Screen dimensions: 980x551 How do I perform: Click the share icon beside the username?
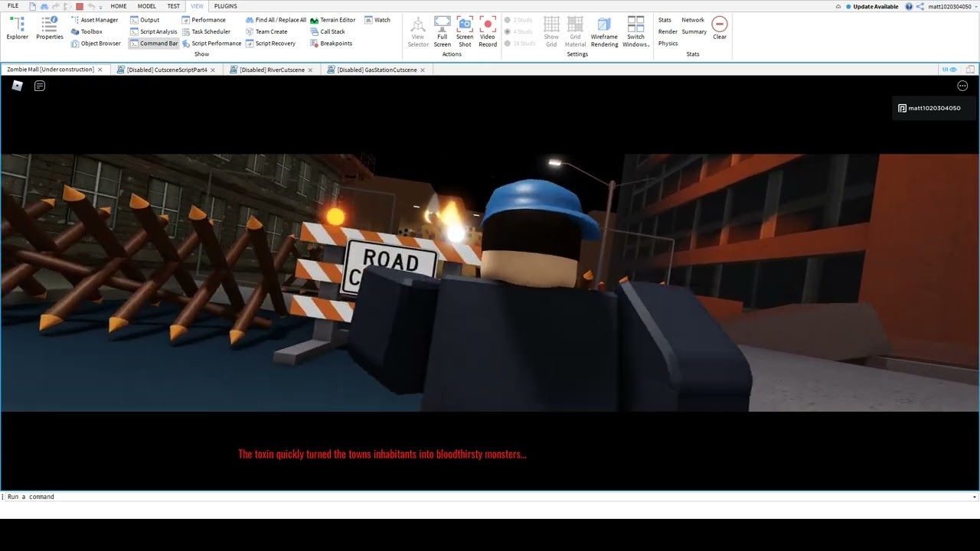pyautogui.click(x=920, y=6)
